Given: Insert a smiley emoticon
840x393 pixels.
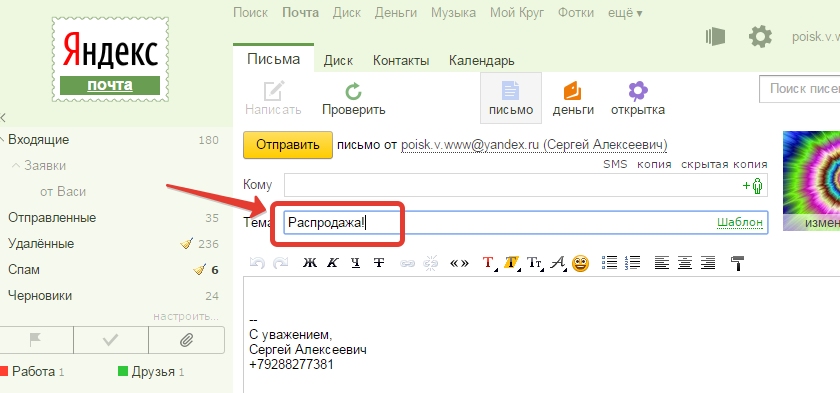Looking at the screenshot, I should tap(581, 263).
